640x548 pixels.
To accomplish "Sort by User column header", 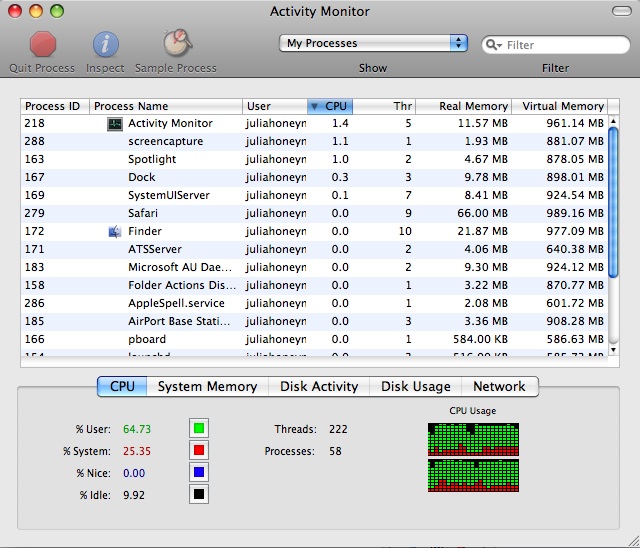I will tap(275, 106).
